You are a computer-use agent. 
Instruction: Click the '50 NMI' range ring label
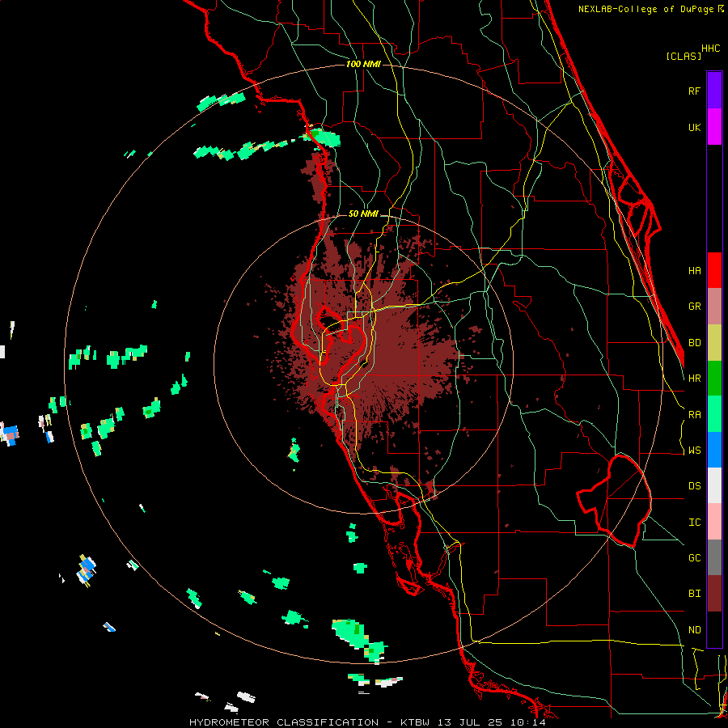pos(363,214)
